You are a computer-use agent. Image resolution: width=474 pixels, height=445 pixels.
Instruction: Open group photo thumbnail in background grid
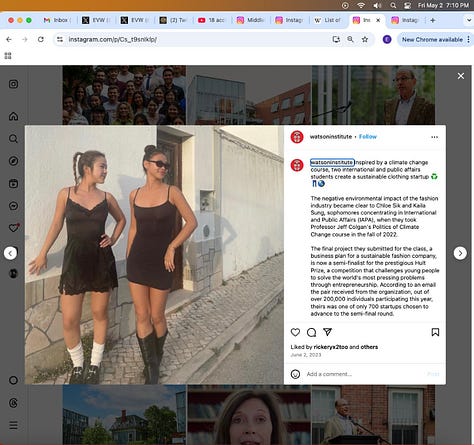click(124, 95)
